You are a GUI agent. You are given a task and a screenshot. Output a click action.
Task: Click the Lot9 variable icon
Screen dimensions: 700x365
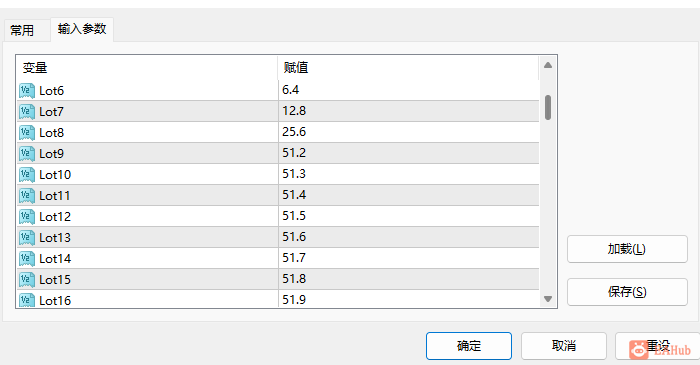pos(27,153)
